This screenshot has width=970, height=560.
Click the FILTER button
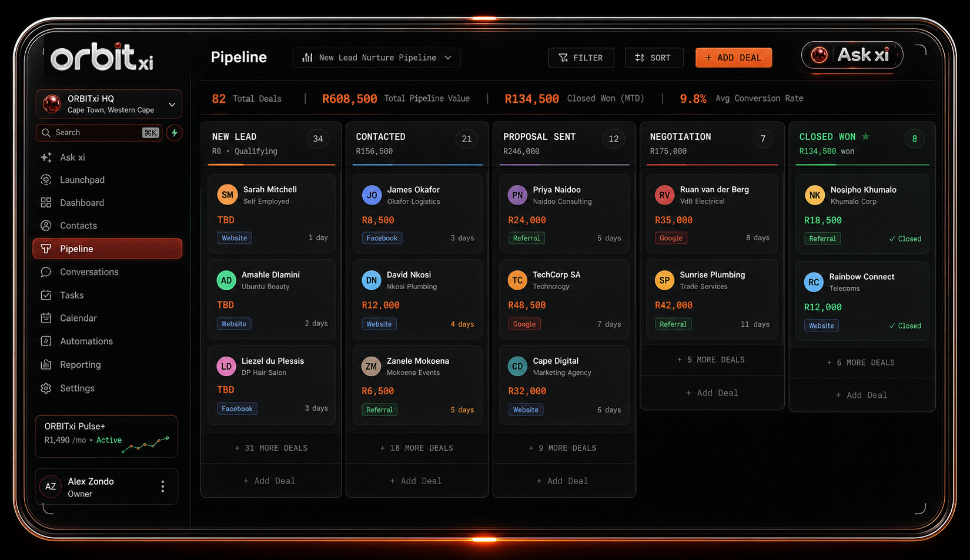581,58
